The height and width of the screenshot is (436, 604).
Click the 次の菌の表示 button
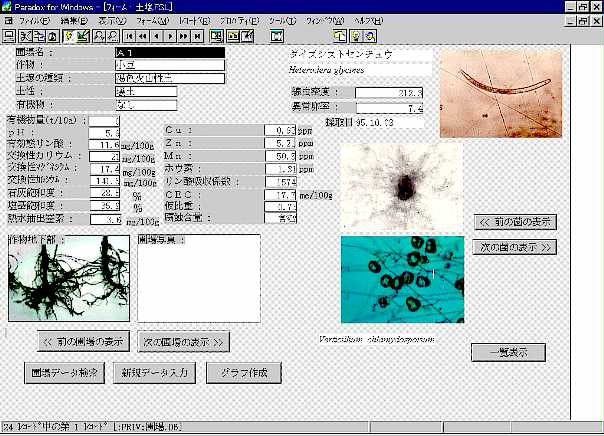pyautogui.click(x=515, y=247)
